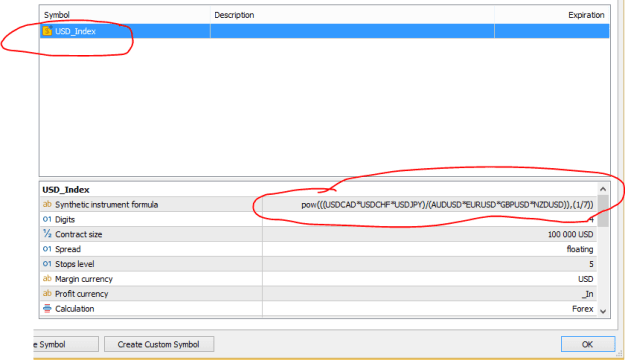Click the Symbol column header
Viewport: 625px width, 360px height.
pos(57,15)
